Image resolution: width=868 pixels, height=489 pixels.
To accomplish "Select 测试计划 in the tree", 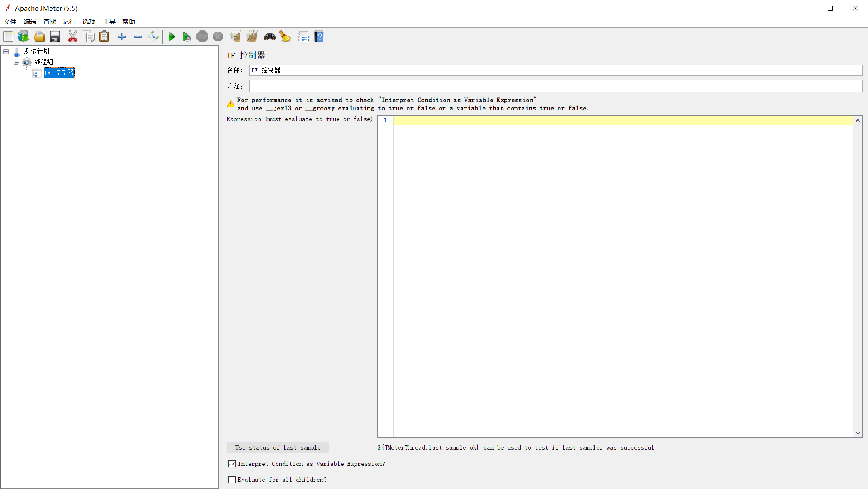I will pyautogui.click(x=37, y=51).
